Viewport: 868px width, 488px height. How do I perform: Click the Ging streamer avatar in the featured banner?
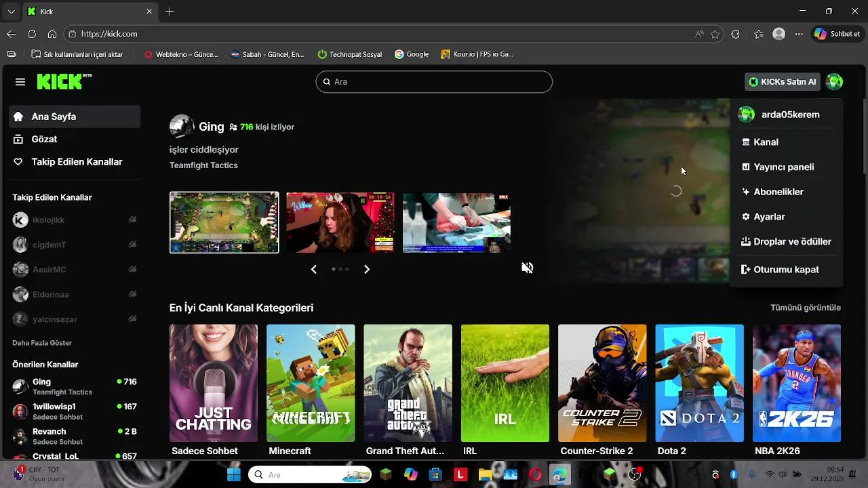point(182,127)
